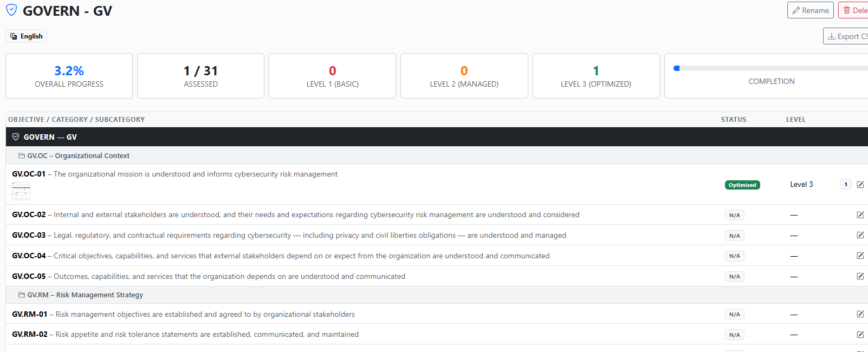Open edit icon for GV.OC-01 row
Screen dimensions: 868x352
coord(860,185)
